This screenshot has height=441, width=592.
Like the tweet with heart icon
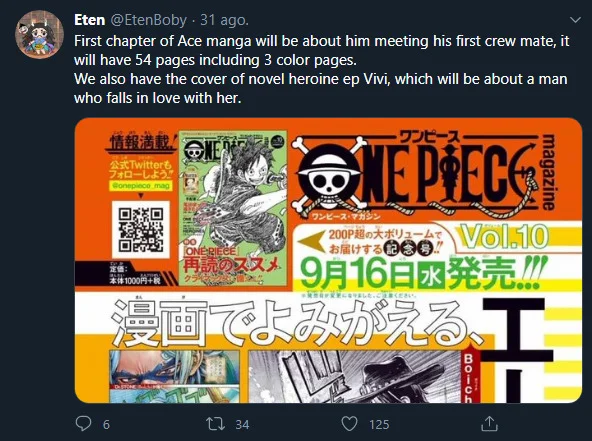pyautogui.click(x=349, y=424)
